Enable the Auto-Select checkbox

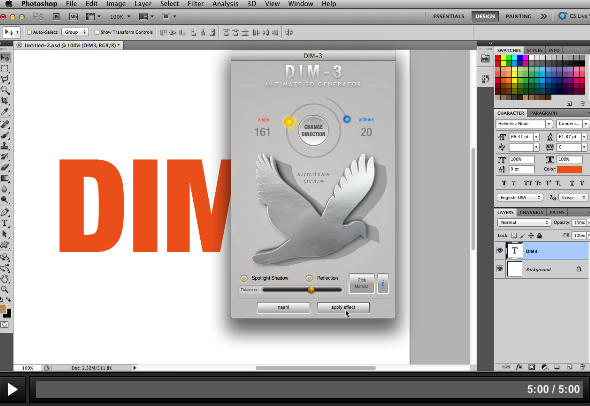(x=29, y=32)
